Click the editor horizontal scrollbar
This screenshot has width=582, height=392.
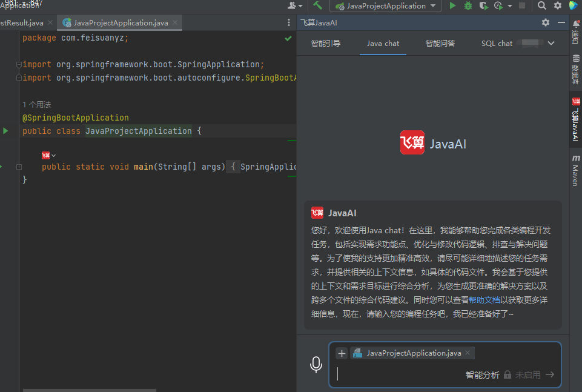coord(89,390)
